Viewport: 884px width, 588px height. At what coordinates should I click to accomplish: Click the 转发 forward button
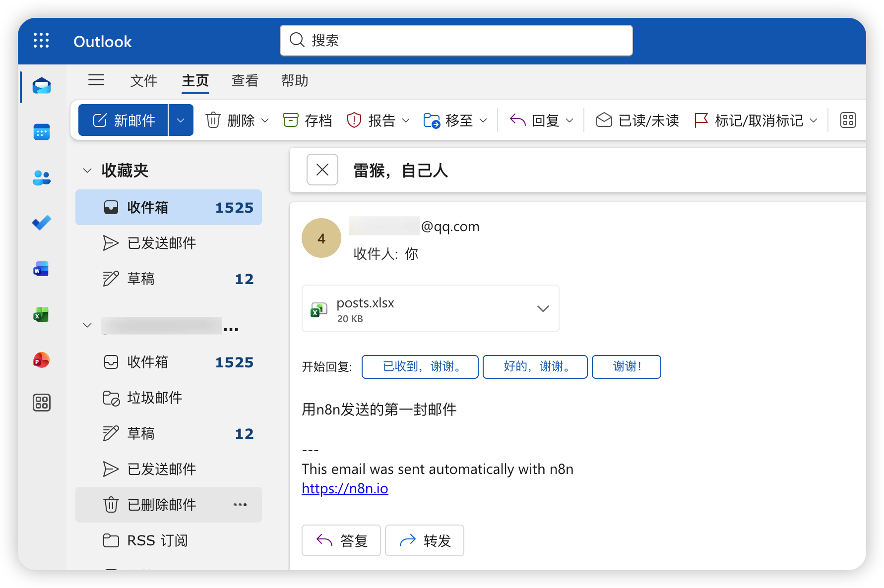pyautogui.click(x=425, y=540)
